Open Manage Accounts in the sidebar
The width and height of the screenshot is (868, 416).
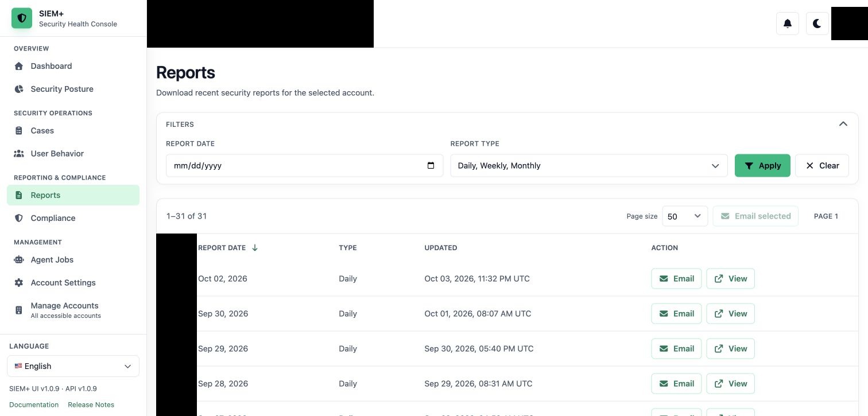pos(73,310)
